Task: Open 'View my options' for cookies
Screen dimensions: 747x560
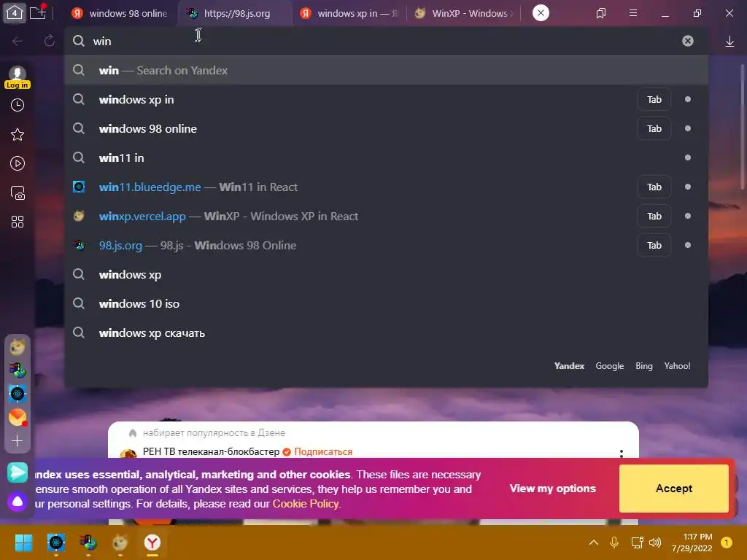Action: pyautogui.click(x=553, y=489)
